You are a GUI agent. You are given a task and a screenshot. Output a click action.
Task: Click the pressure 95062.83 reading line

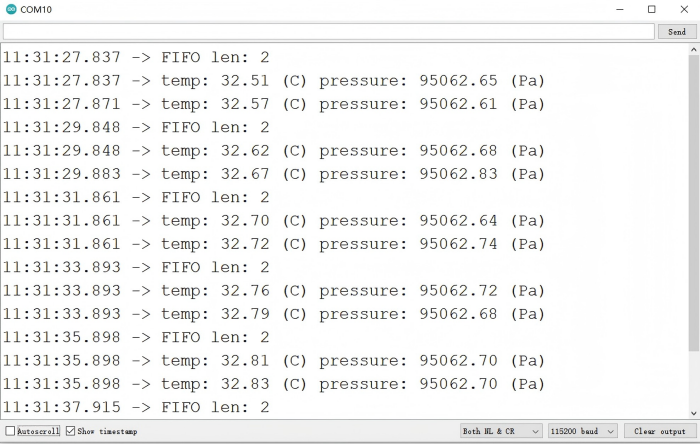(273, 174)
